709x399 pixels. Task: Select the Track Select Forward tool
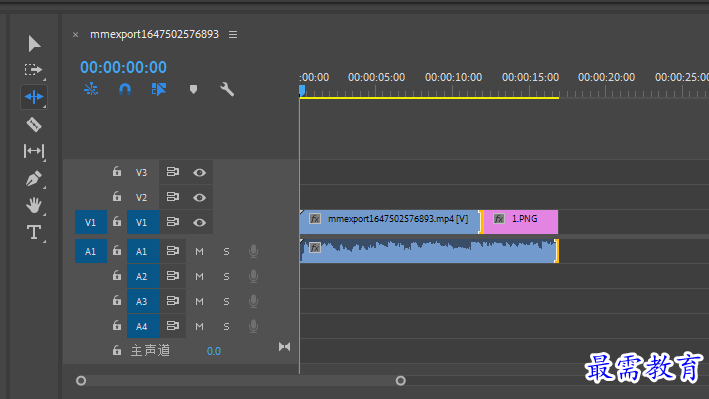click(x=33, y=70)
